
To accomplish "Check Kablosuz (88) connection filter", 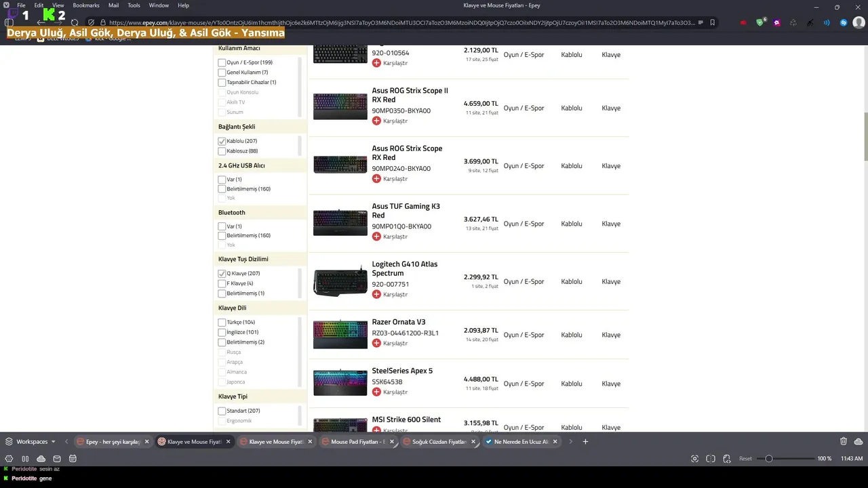I will 222,151.
